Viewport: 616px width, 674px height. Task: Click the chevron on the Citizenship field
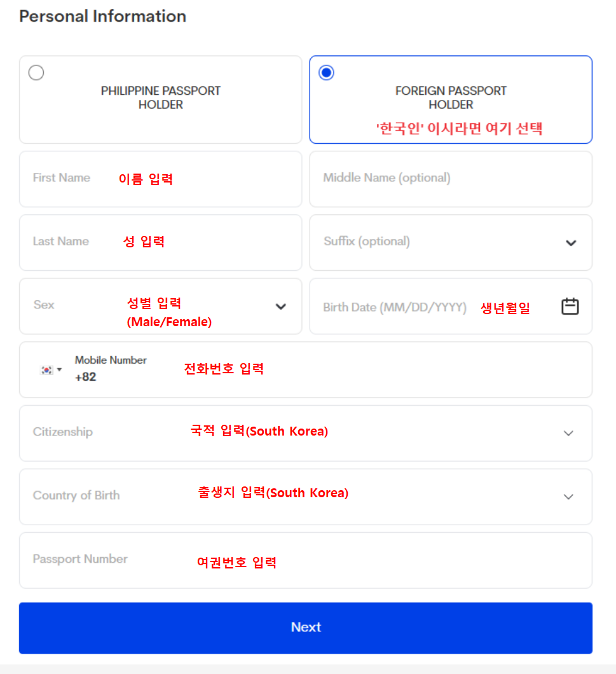pos(568,433)
